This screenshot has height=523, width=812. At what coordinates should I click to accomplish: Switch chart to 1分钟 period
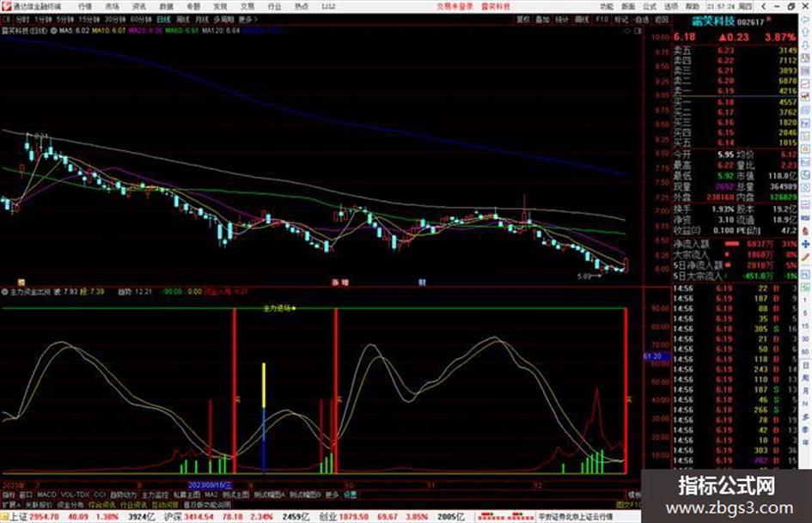(x=43, y=19)
